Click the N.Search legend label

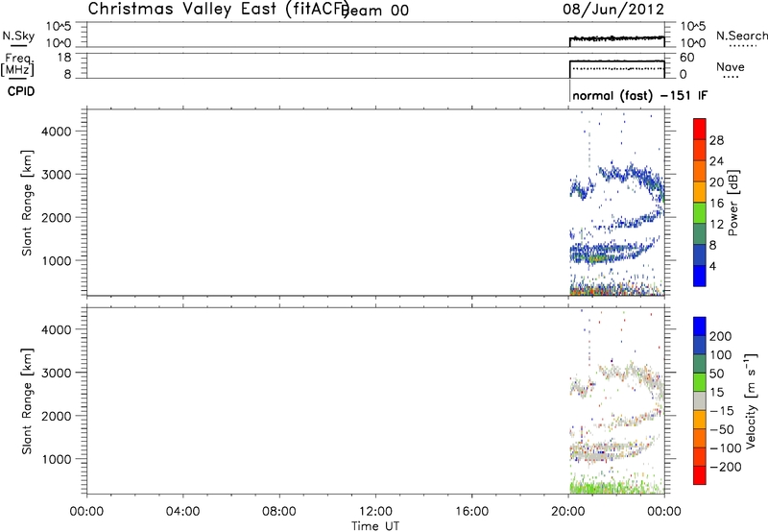coord(742,36)
